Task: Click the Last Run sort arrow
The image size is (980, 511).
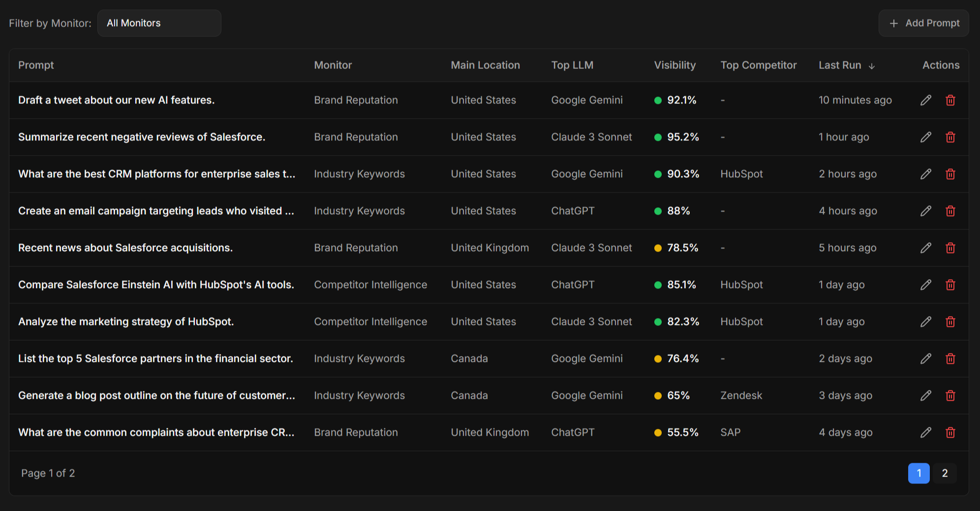Action: coord(872,66)
